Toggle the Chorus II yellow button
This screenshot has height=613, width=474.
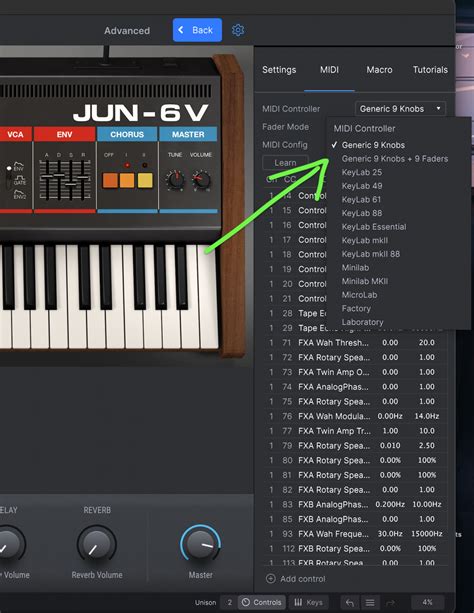click(145, 181)
